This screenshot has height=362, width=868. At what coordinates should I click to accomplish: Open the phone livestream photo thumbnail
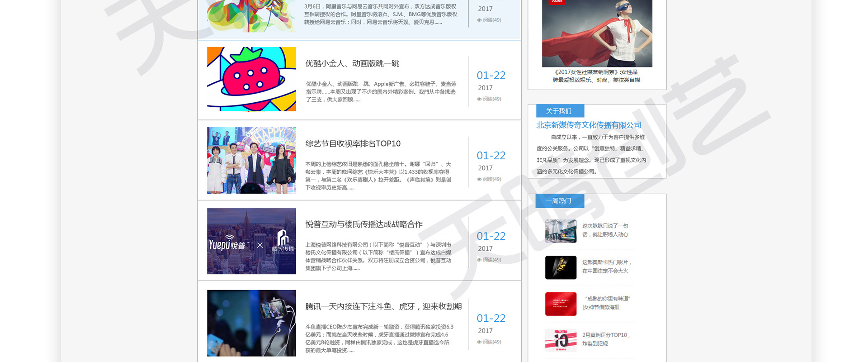pyautogui.click(x=251, y=323)
